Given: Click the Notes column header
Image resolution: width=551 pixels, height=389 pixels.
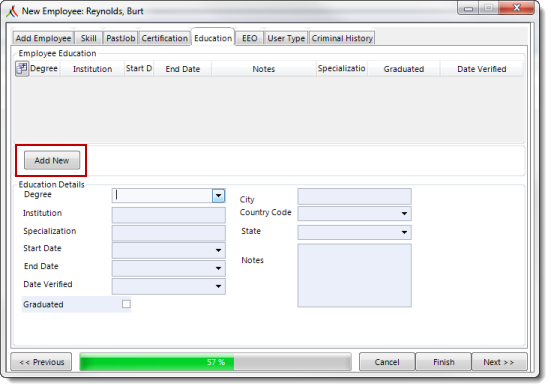Looking at the screenshot, I should [x=264, y=69].
